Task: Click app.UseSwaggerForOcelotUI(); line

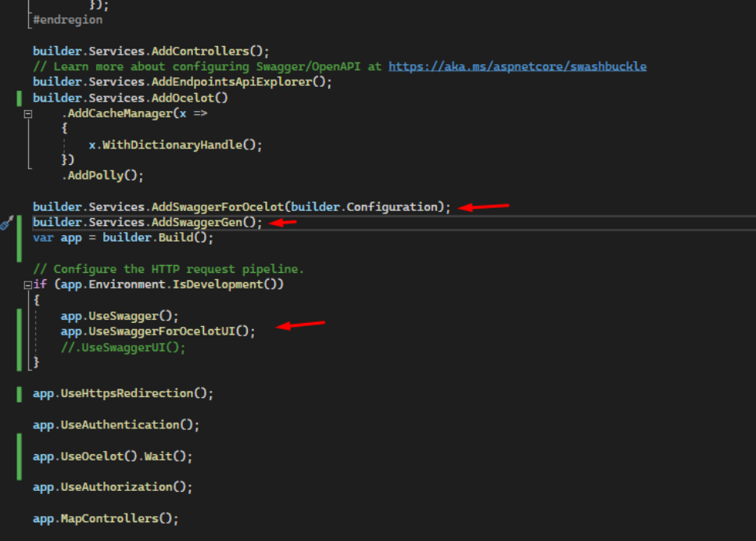Action: click(158, 331)
